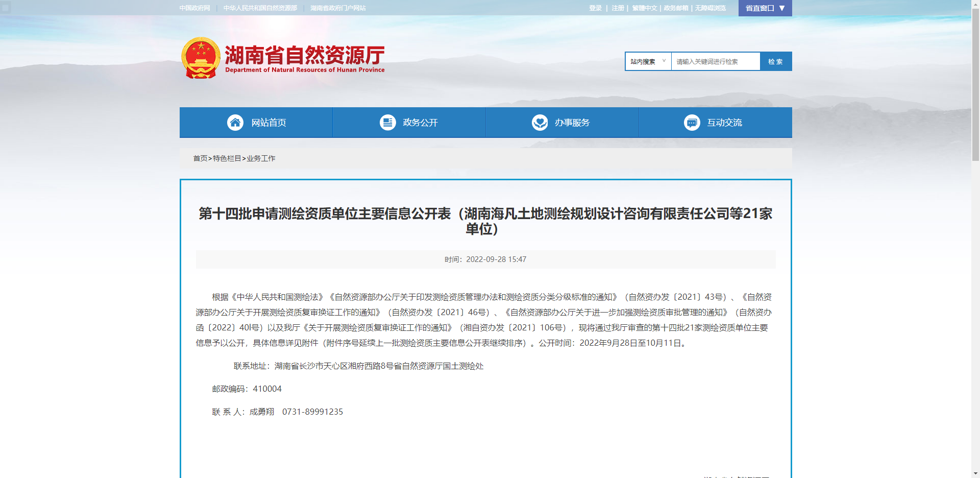Click the document icon for 政务公开
980x478 pixels.
(387, 122)
